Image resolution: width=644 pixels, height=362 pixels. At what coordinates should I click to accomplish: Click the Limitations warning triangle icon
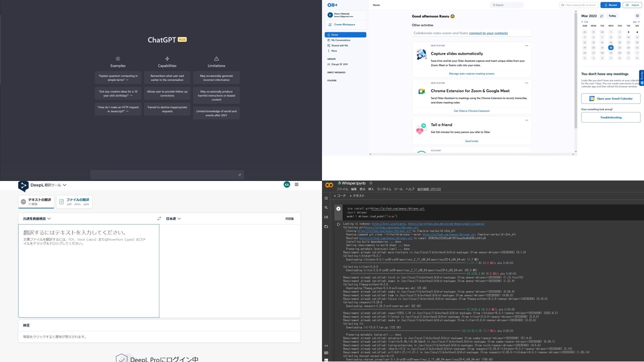tap(216, 59)
